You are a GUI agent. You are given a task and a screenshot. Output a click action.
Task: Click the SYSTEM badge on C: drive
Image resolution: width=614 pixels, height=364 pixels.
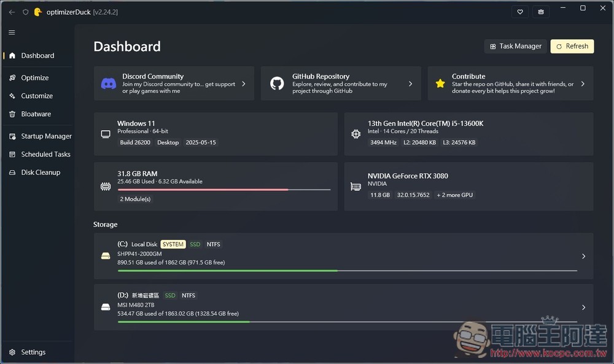click(x=173, y=244)
